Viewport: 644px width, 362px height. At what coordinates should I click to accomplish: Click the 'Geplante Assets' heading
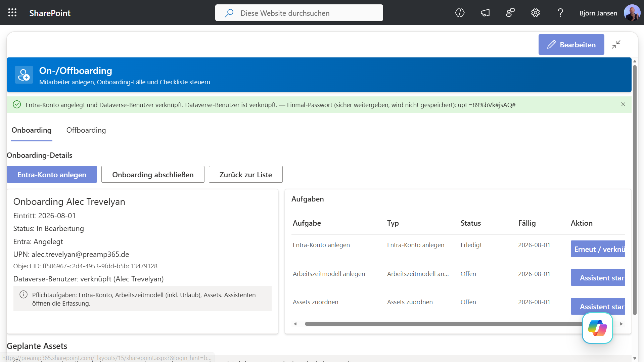[37, 346]
